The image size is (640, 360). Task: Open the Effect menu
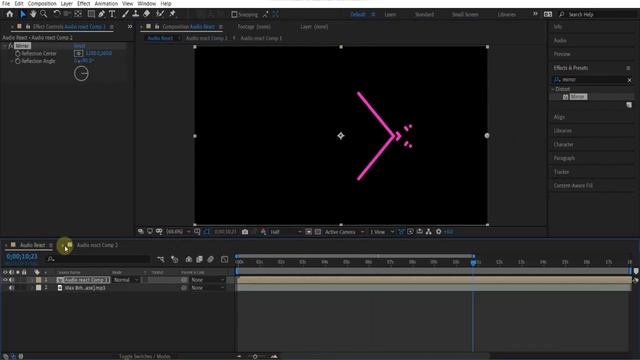pyautogui.click(x=84, y=3)
